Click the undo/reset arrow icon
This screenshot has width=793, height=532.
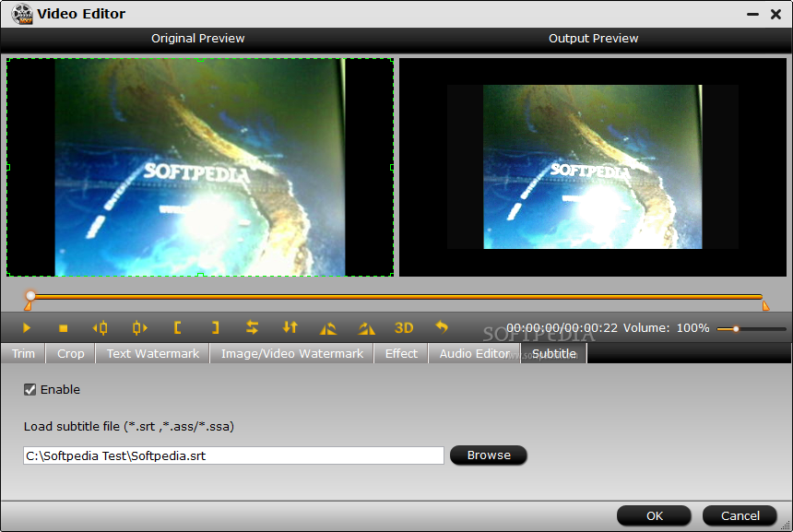[442, 327]
